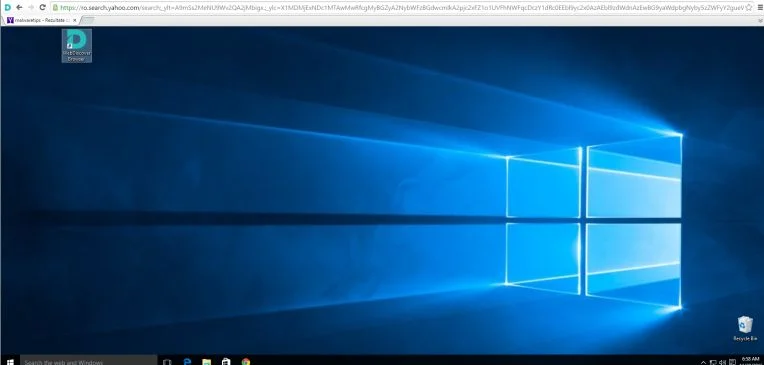The image size is (764, 365).
Task: Open the network status tray icon
Action: coord(713,362)
